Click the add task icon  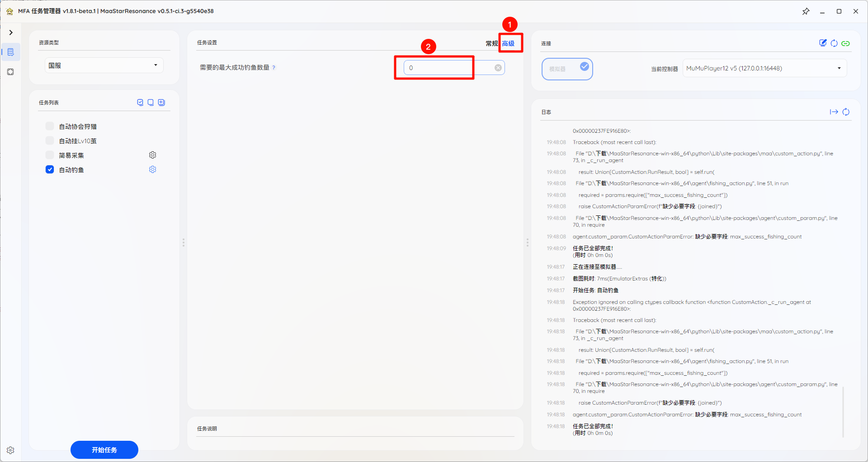pyautogui.click(x=161, y=103)
